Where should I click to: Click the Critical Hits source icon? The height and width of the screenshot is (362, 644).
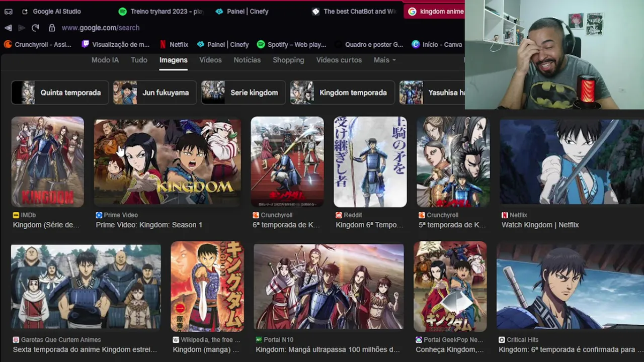(x=502, y=339)
